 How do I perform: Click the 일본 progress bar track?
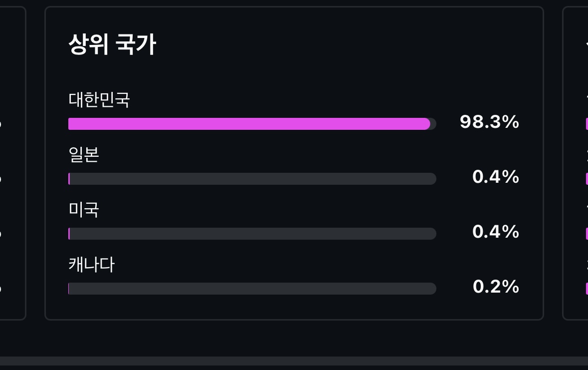[252, 179]
